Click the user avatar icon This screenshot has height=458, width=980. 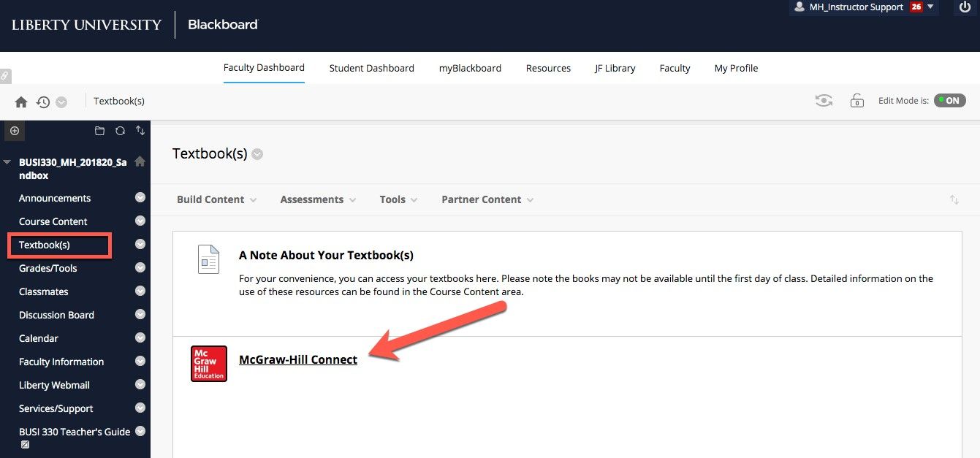tap(799, 7)
